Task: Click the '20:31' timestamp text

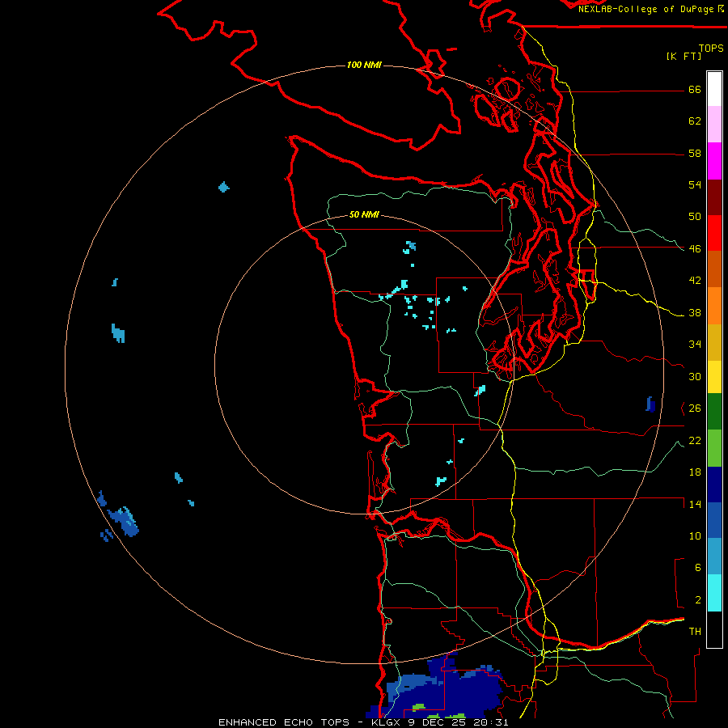Action: point(491,722)
